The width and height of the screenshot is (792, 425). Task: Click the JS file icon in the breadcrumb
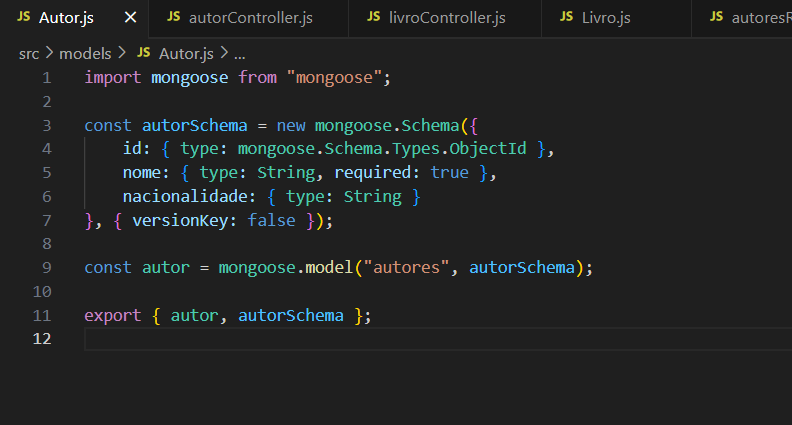coord(144,52)
